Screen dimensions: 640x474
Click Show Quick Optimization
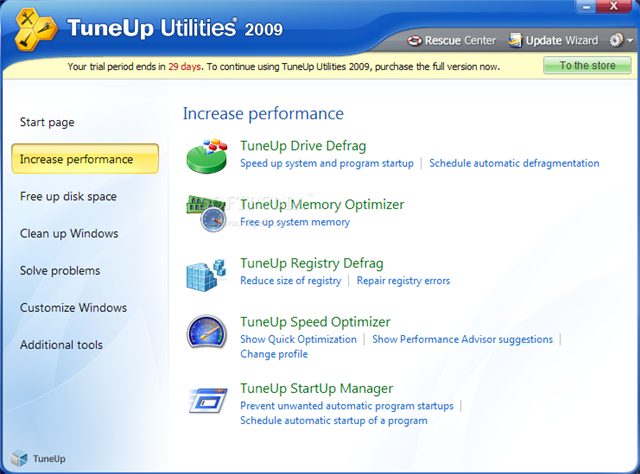click(298, 339)
